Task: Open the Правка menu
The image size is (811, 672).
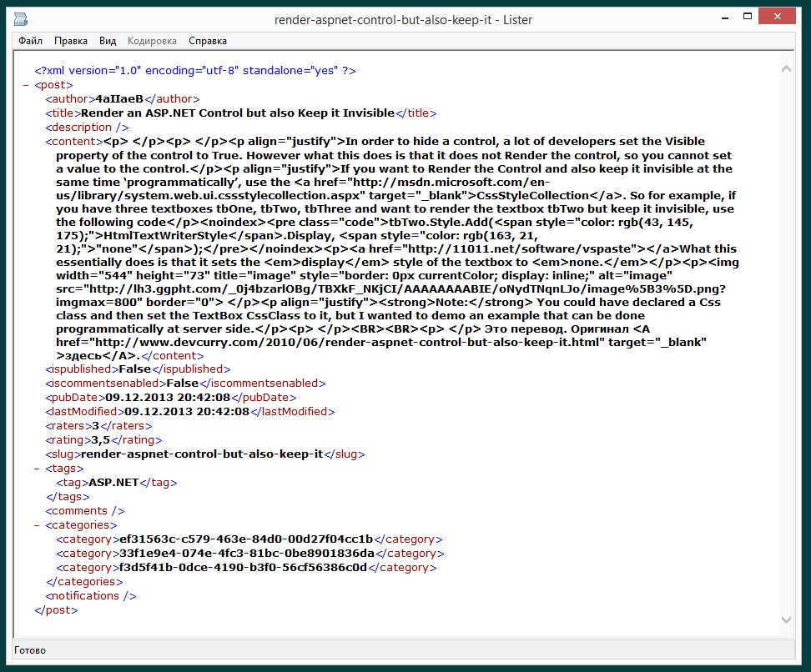Action: click(x=71, y=41)
